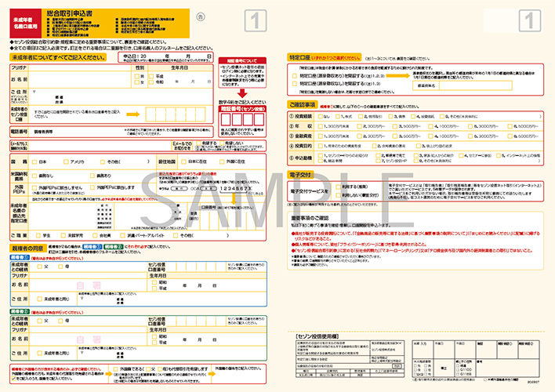Check 会社員 occupation option
555x392 pixels.
click(95, 234)
